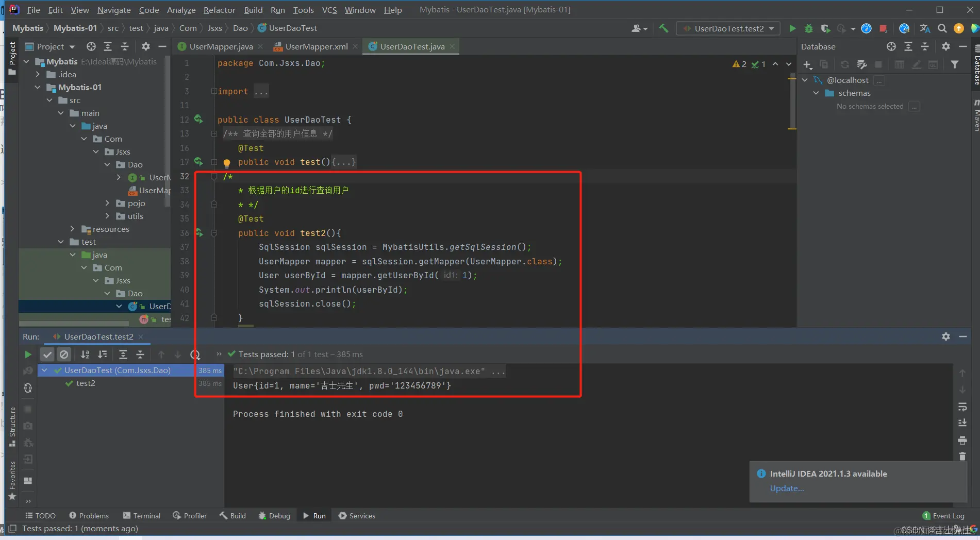Collapse UserDaoTest node in test results
980x540 pixels.
point(44,370)
